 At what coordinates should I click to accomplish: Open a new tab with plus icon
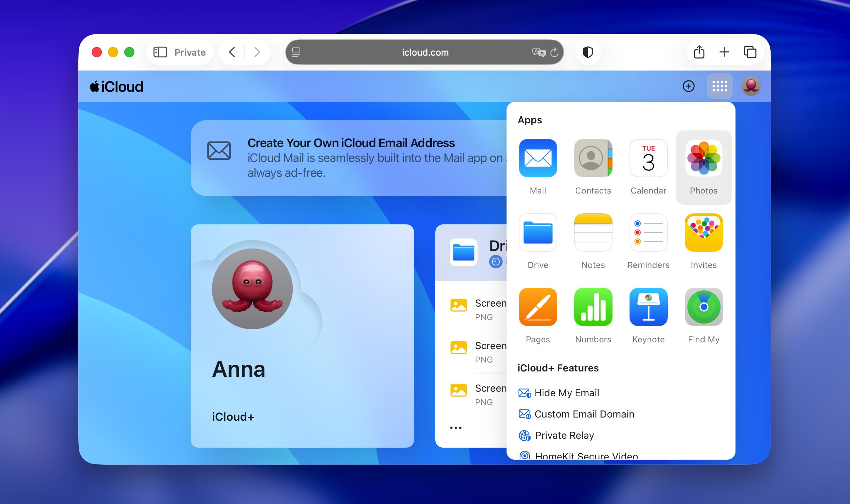[x=724, y=52]
